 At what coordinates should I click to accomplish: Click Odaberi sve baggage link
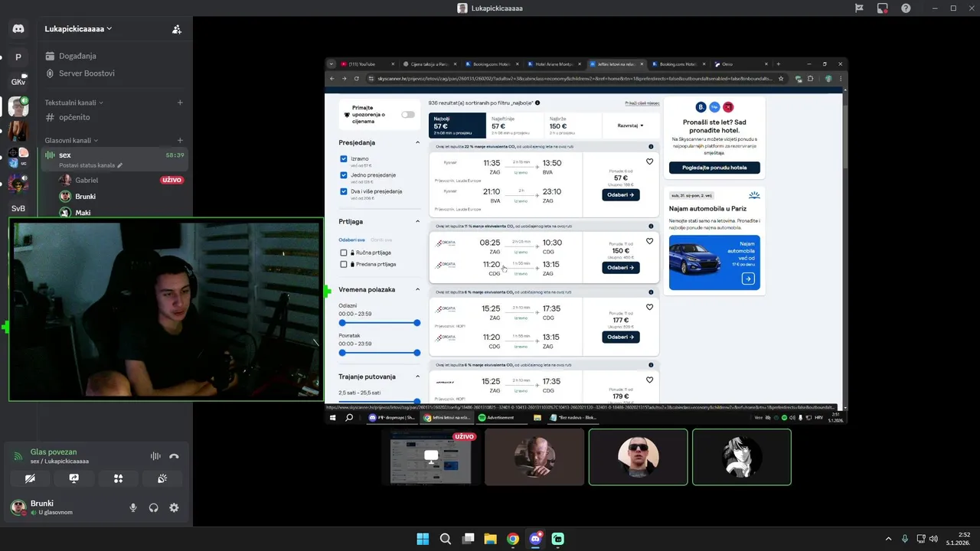coord(353,240)
